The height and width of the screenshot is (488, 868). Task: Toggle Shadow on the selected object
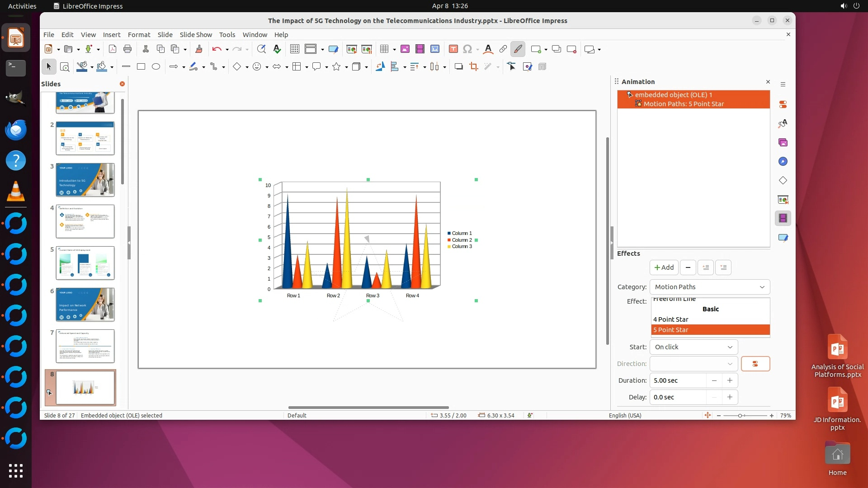coord(458,67)
